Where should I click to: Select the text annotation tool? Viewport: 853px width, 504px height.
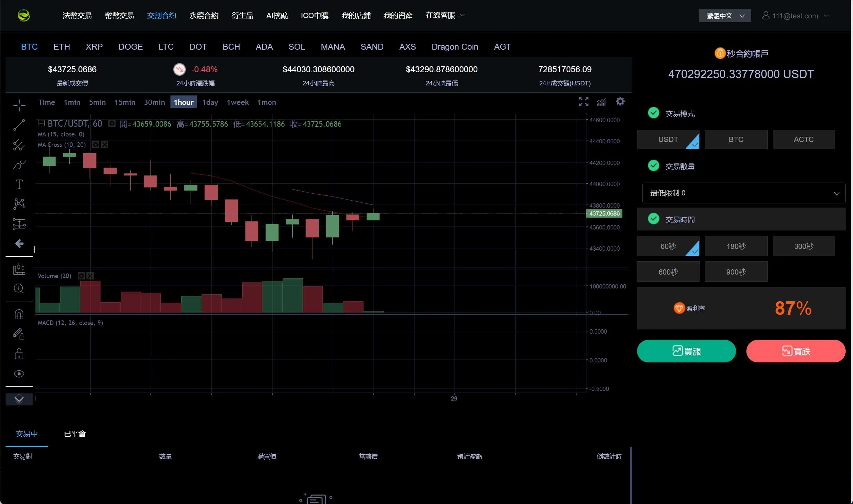(19, 184)
